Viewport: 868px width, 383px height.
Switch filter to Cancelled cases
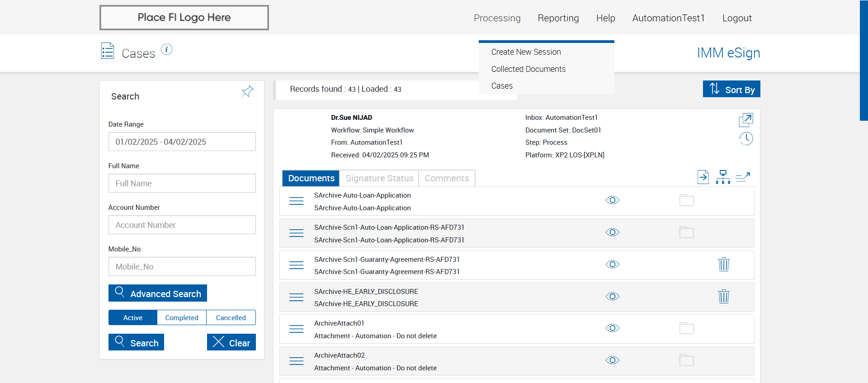click(x=231, y=317)
